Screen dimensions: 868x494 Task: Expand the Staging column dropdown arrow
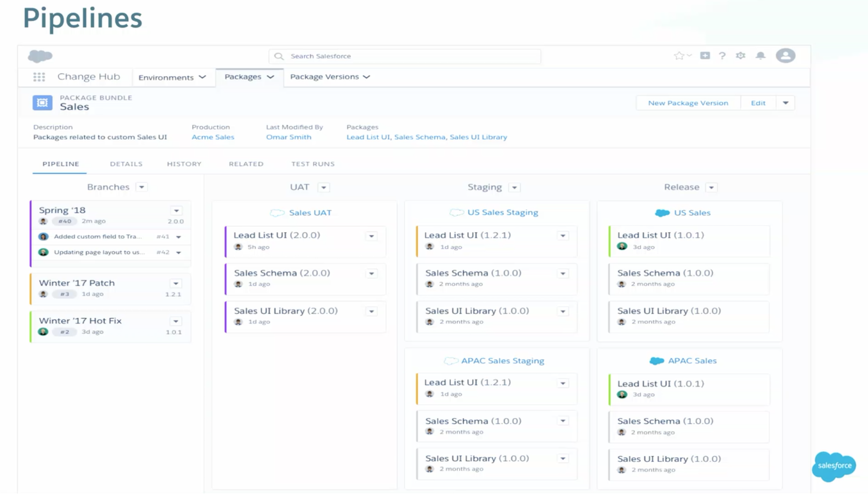click(x=514, y=187)
